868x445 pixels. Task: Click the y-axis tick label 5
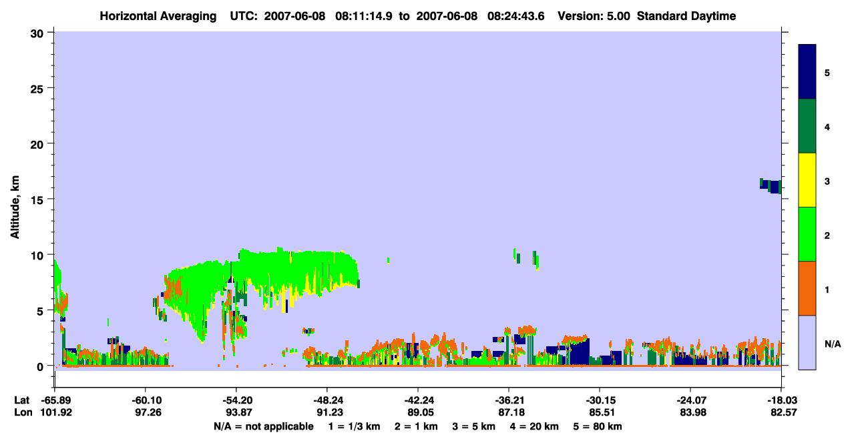point(41,310)
